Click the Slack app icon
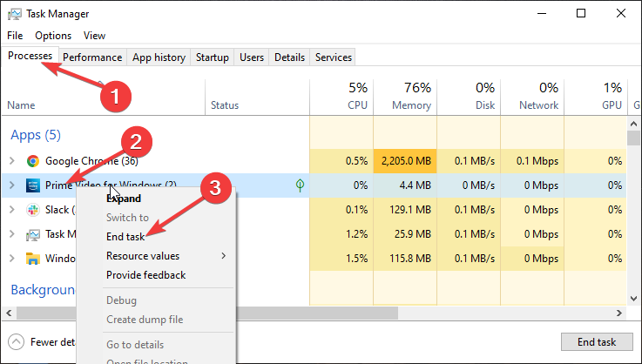Image resolution: width=642 pixels, height=364 pixels. click(x=33, y=210)
